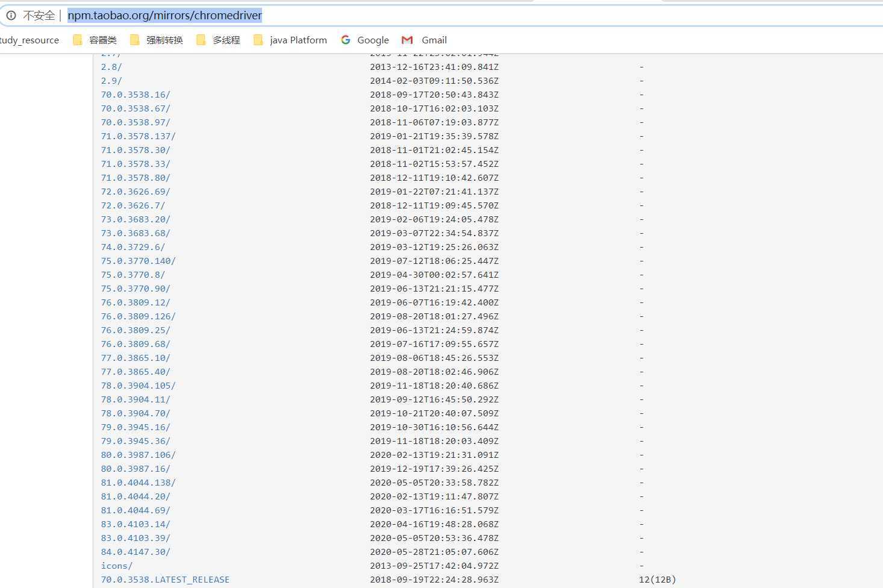
Task: Open the 78.0.3904.105/ directory
Action: point(139,386)
